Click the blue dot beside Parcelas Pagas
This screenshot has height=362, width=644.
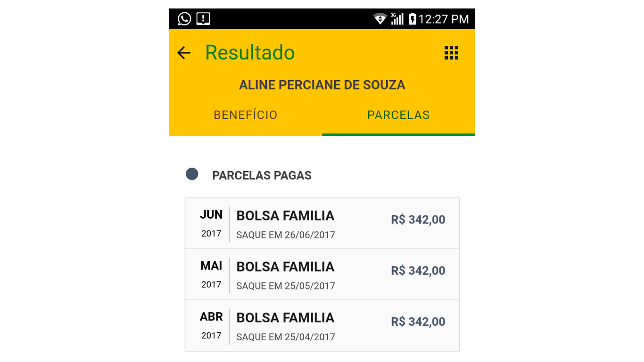[x=192, y=174]
